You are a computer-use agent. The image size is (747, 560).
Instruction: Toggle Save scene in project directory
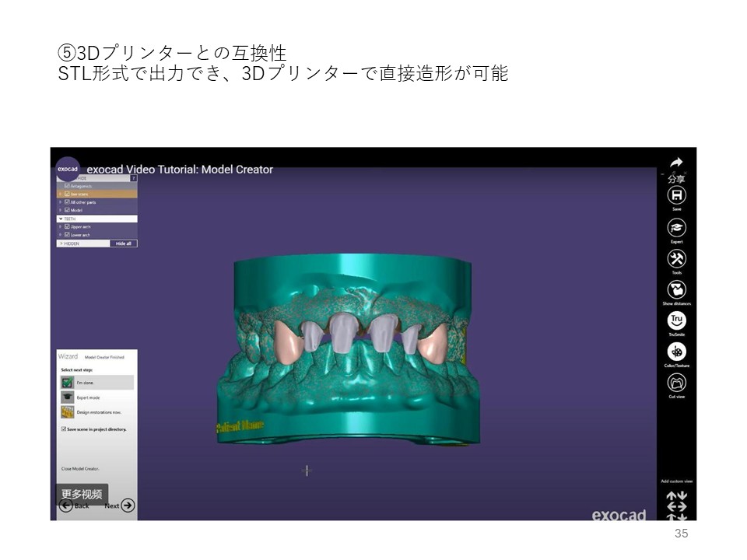64,429
